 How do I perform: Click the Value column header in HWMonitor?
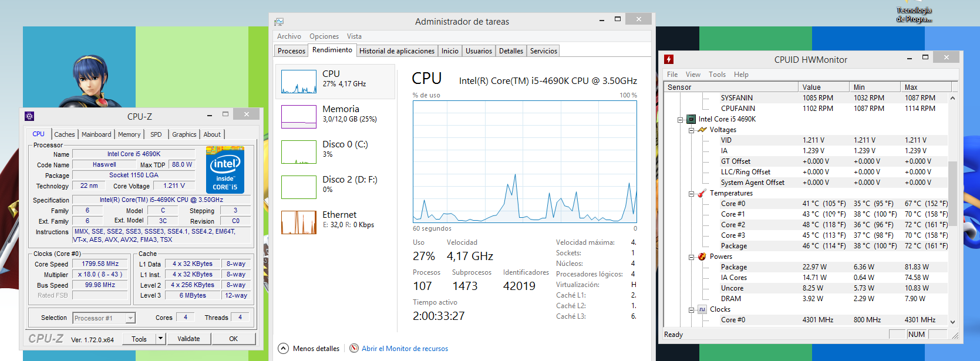[824, 87]
